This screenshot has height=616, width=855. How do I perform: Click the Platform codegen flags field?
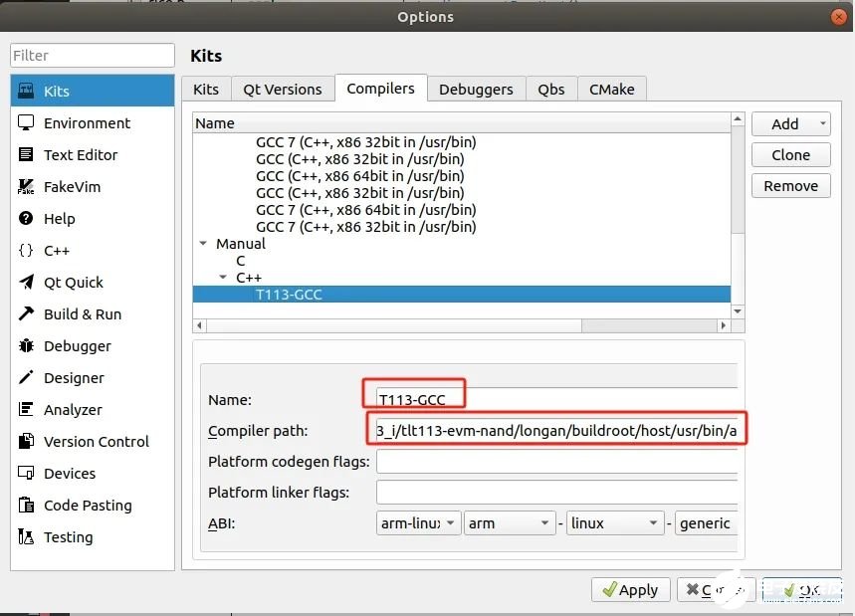[556, 461]
